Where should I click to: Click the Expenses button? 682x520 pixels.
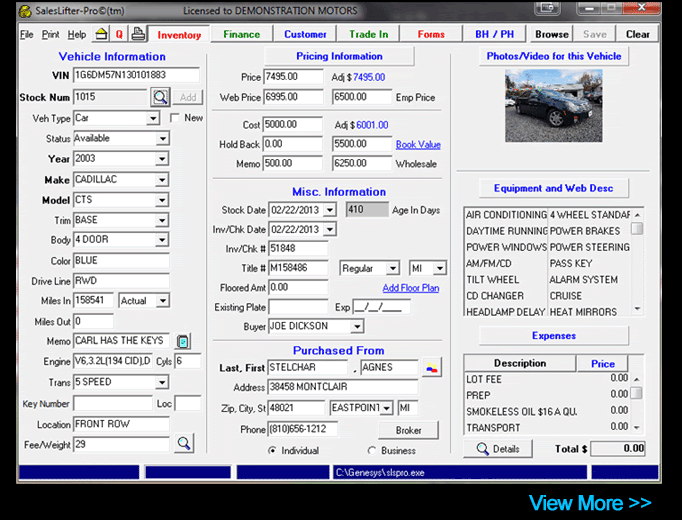pyautogui.click(x=554, y=336)
